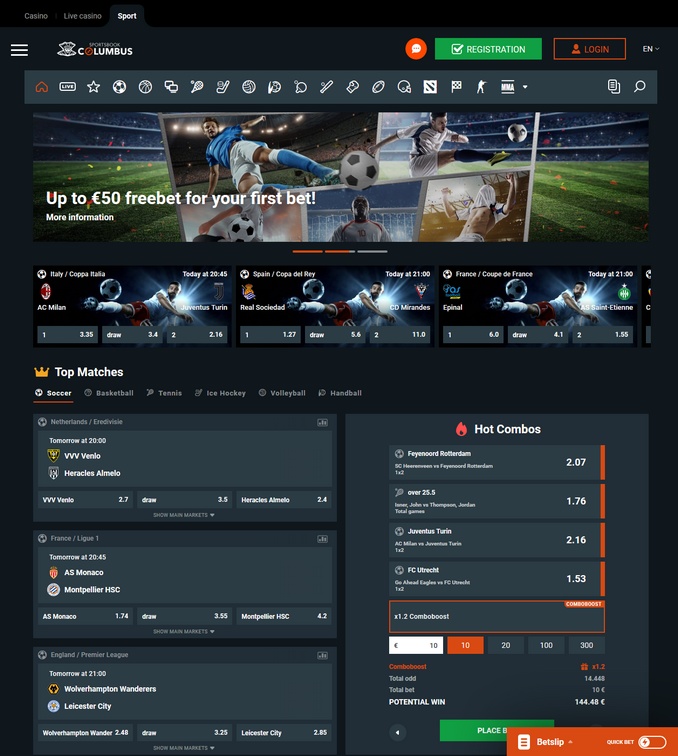This screenshot has height=756, width=678.
Task: Switch to the Casino tab
Action: click(x=36, y=16)
